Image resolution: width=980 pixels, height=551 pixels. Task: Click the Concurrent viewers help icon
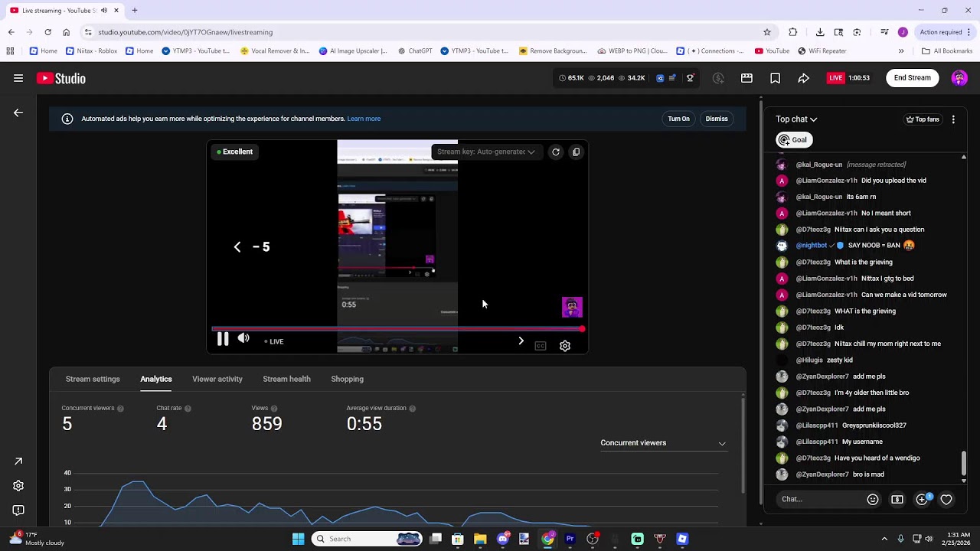point(120,409)
